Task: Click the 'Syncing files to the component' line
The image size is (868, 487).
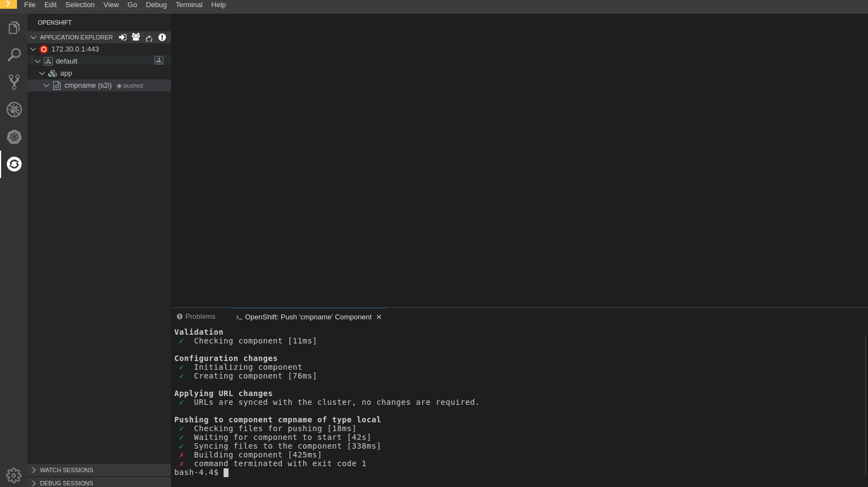Action: tap(287, 446)
